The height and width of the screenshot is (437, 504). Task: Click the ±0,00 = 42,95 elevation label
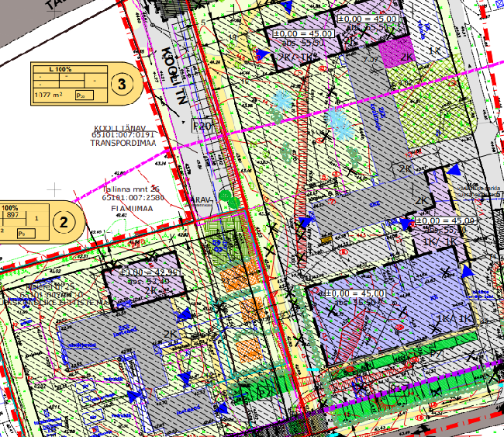point(151,273)
